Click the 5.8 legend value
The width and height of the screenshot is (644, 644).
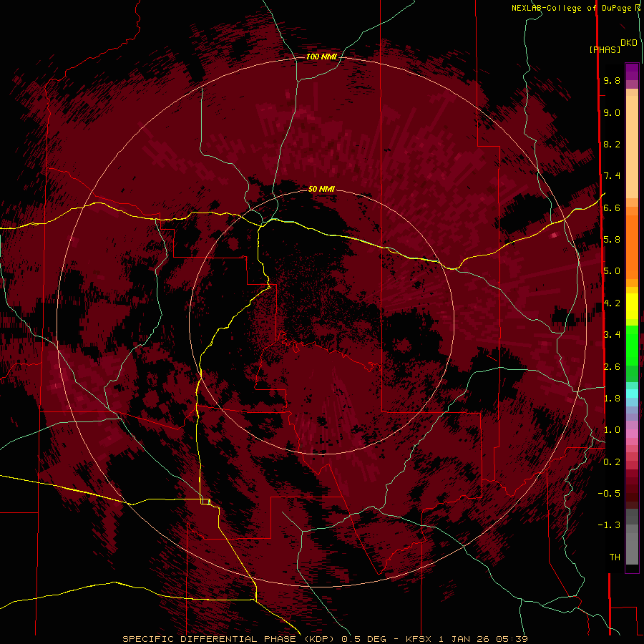click(x=612, y=240)
